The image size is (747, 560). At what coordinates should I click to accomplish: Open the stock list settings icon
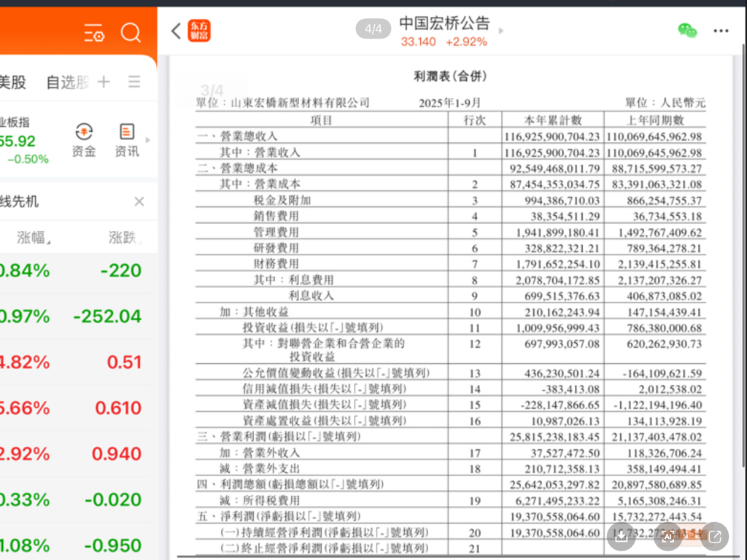tap(94, 33)
